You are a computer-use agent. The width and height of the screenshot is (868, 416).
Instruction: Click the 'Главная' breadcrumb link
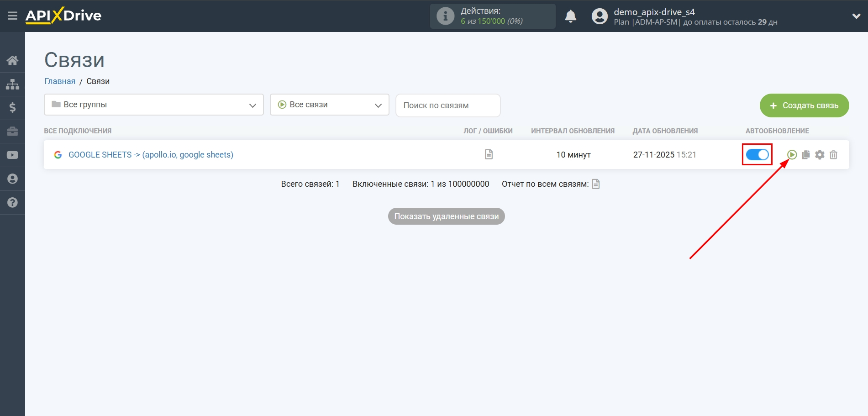click(x=60, y=81)
